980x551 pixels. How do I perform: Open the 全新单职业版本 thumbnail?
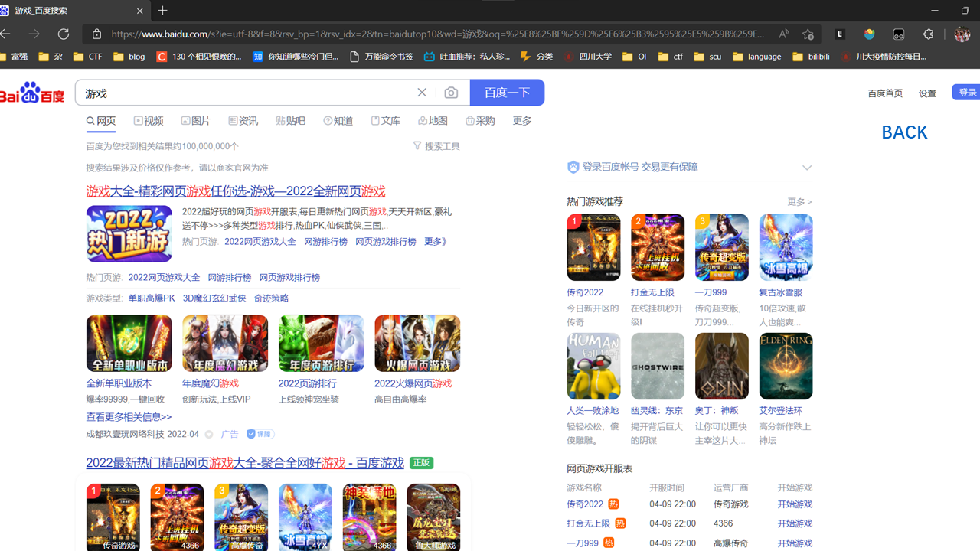pos(129,344)
